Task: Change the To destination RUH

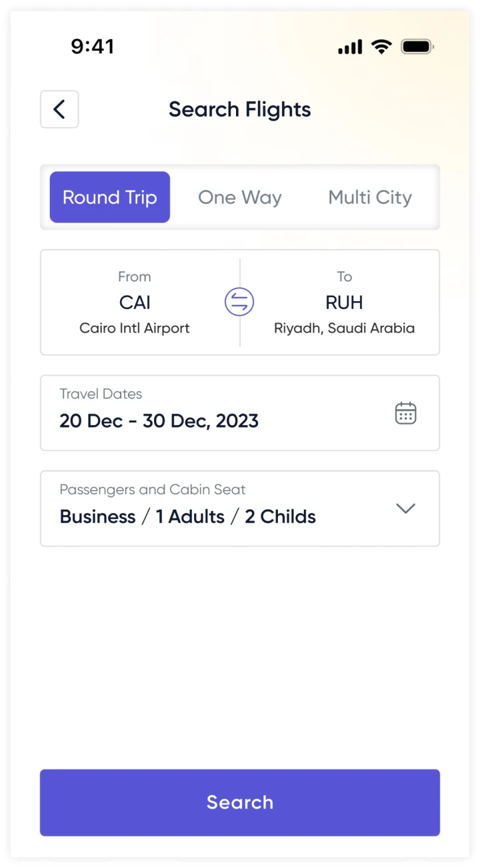Action: pyautogui.click(x=344, y=302)
